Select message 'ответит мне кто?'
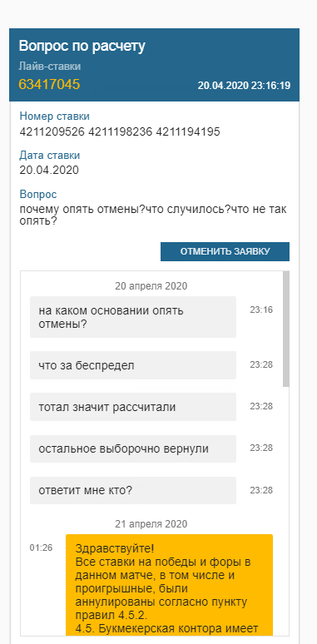The width and height of the screenshot is (317, 644). click(133, 490)
